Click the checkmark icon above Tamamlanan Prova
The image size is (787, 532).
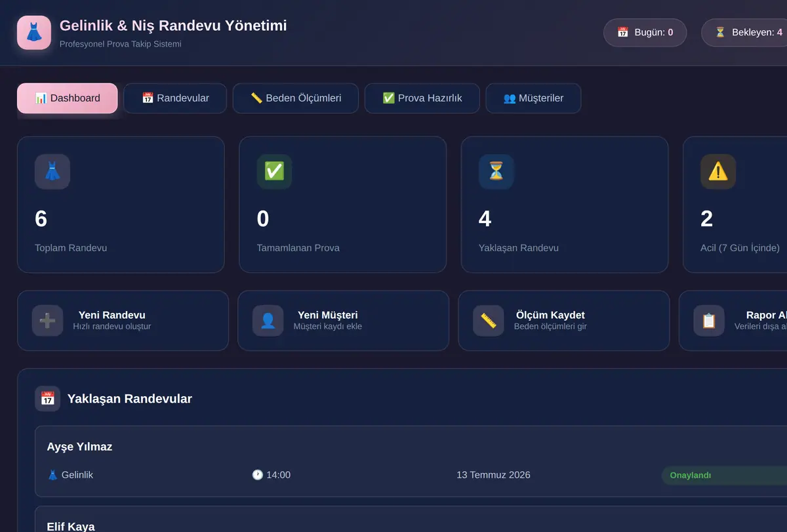(274, 172)
